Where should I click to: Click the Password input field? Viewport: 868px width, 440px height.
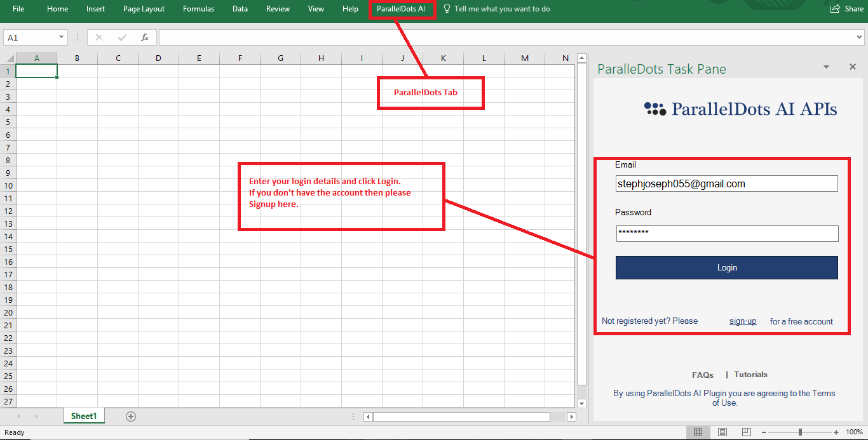coord(727,233)
